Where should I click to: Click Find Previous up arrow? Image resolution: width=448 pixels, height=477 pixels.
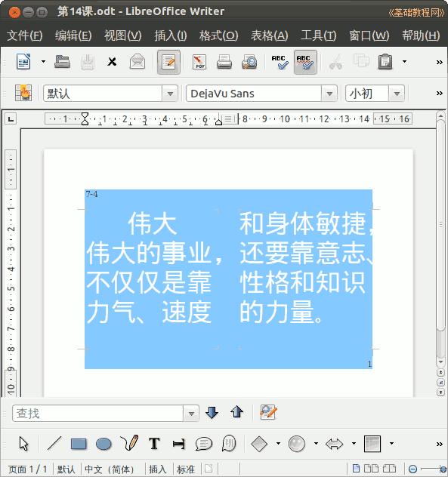236,413
